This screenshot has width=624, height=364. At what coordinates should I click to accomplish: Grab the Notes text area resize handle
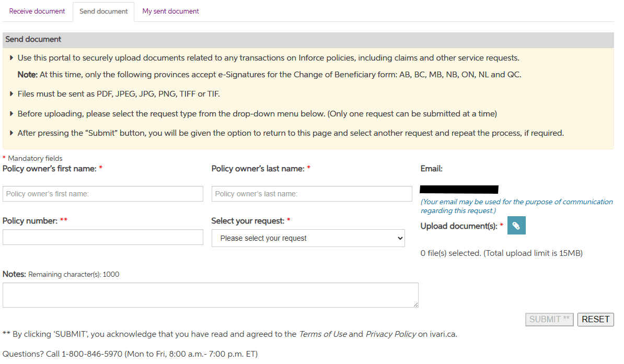pos(415,304)
